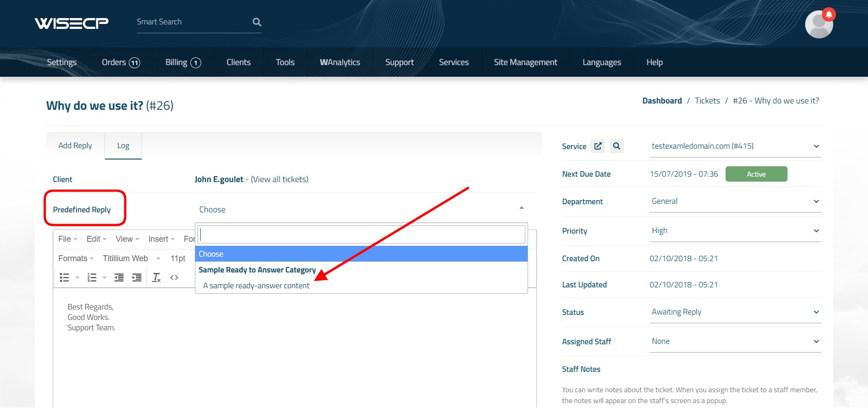Image resolution: width=868 pixels, height=408 pixels.
Task: Open the Titillium Web font dropdown
Action: (132, 258)
